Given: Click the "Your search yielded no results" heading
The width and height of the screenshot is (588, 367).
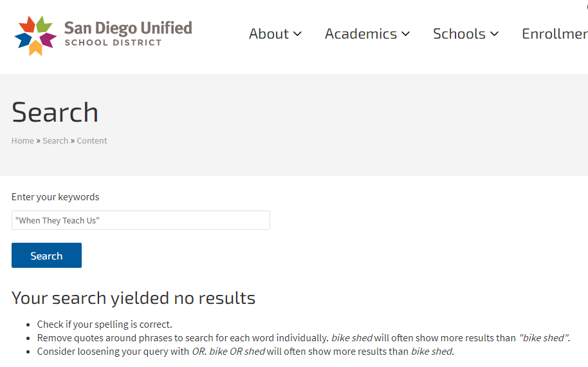Looking at the screenshot, I should [x=133, y=298].
